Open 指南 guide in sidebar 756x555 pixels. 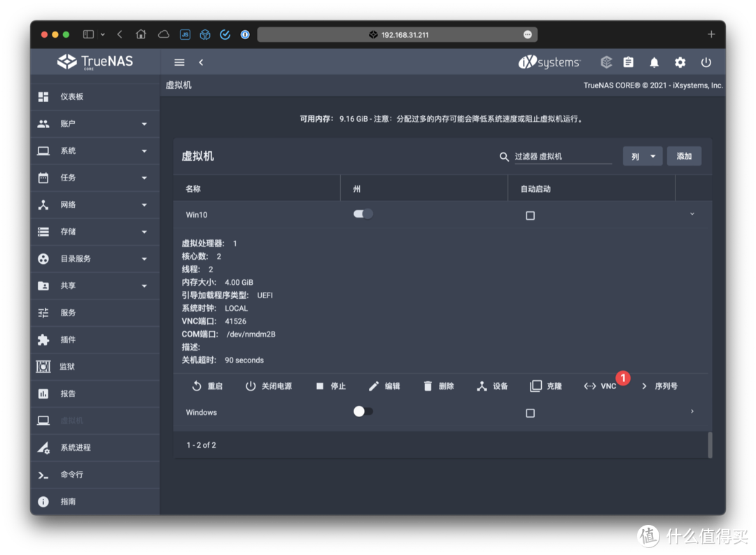click(95, 502)
